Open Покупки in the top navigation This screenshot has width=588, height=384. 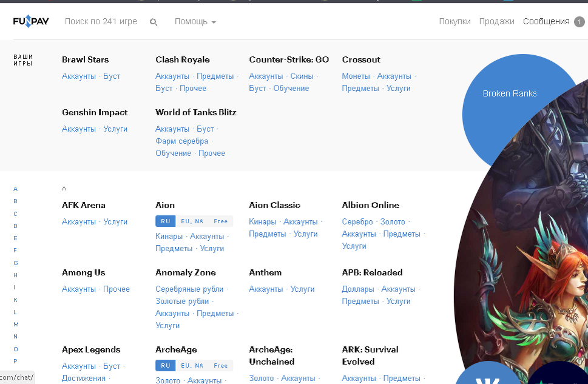point(455,22)
